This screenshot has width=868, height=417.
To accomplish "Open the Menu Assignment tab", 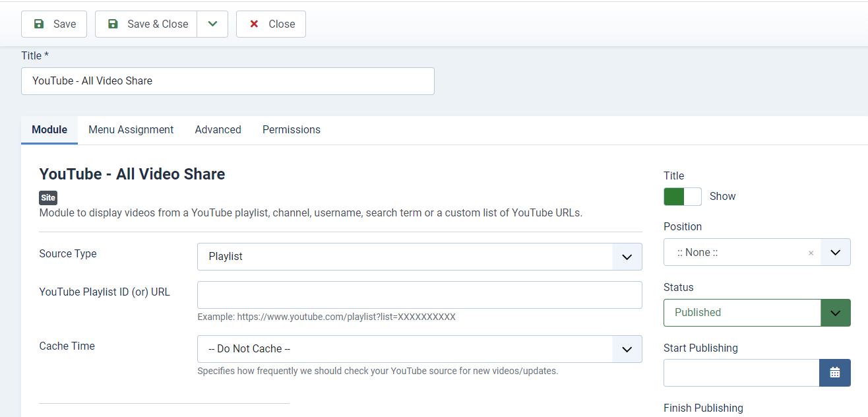I will [x=131, y=130].
